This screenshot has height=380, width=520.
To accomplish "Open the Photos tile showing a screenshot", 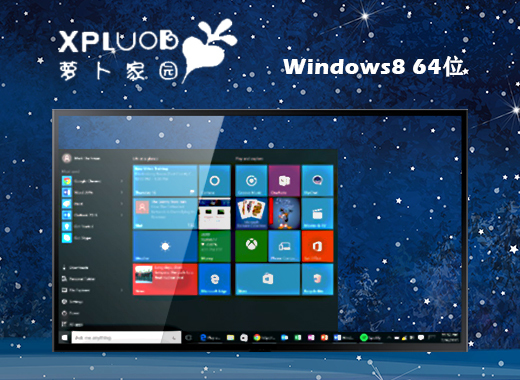I will coord(214,213).
